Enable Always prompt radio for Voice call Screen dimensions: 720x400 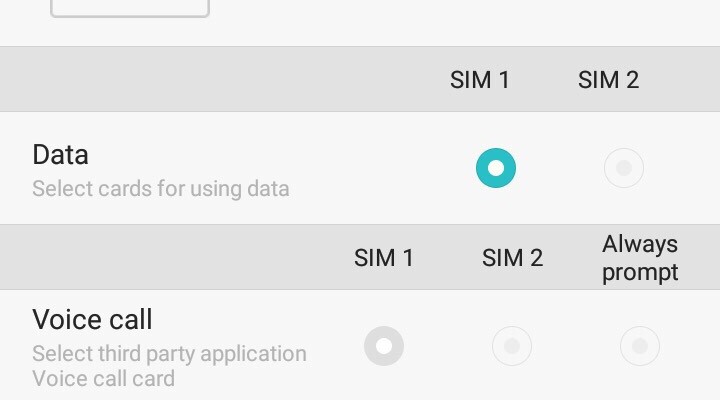(x=640, y=347)
